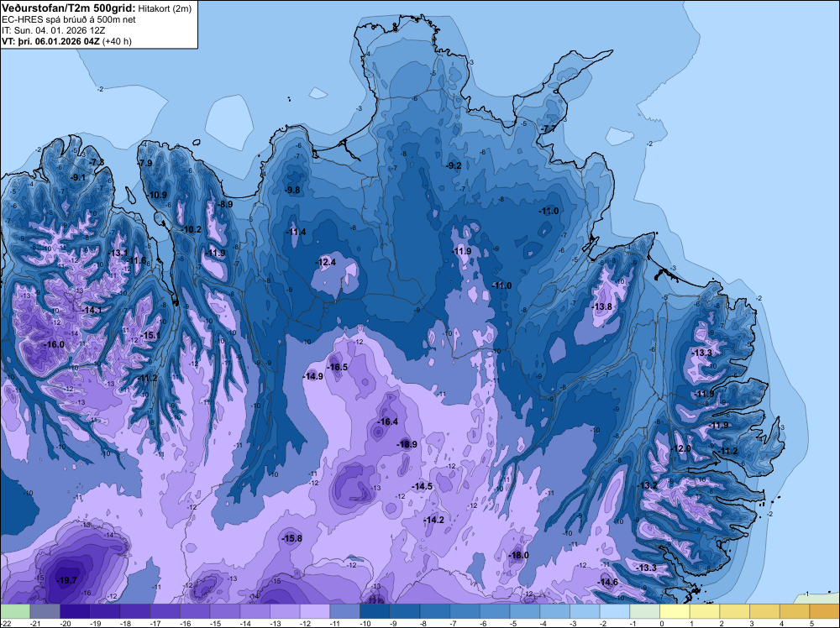Select the -14.5 temperature label
This screenshot has width=840, height=628.
(x=422, y=487)
